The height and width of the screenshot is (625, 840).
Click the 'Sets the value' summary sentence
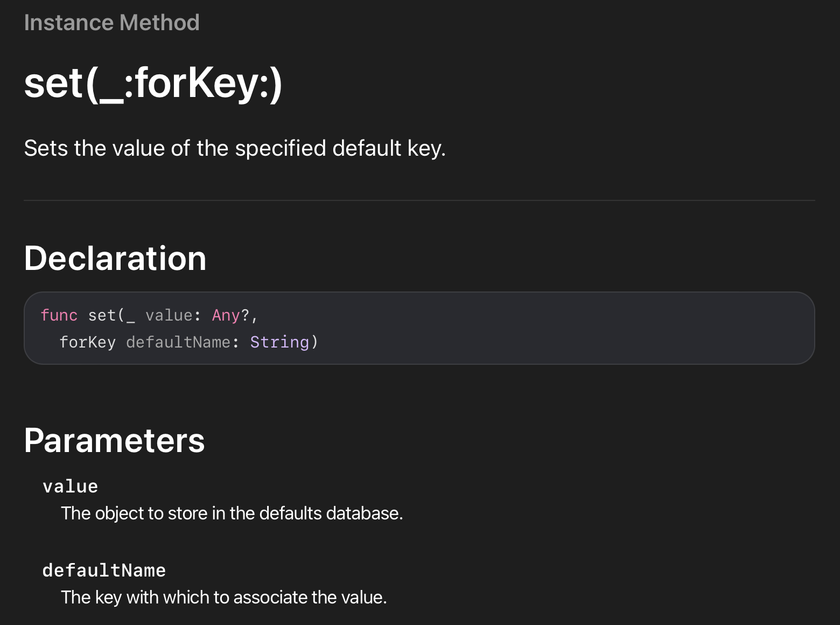(x=235, y=148)
